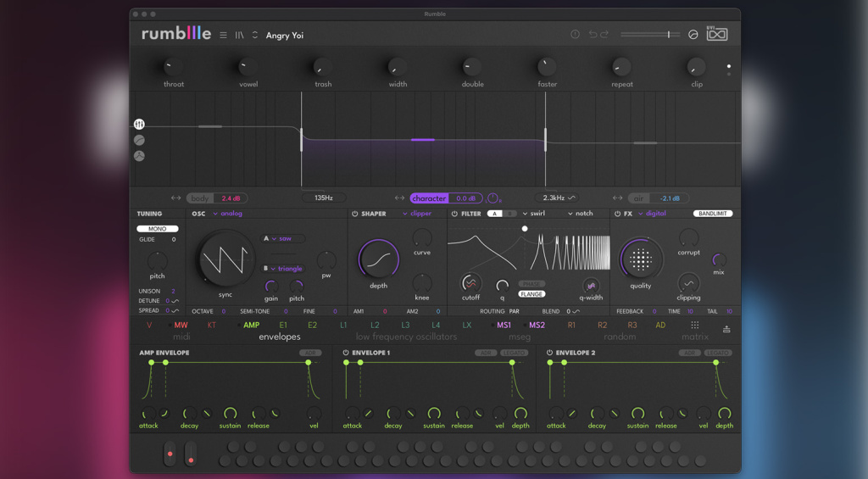Click the redo arrow
The image size is (868, 479).
604,34
